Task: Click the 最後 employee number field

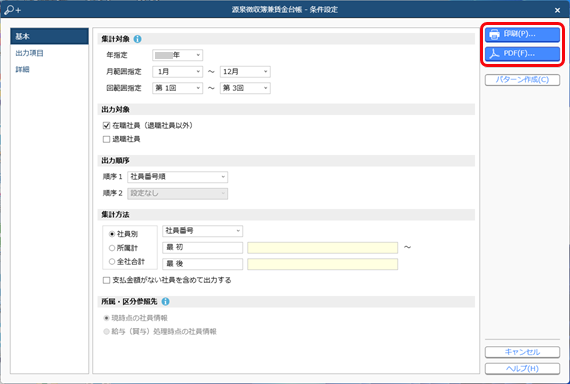Action: click(x=202, y=264)
